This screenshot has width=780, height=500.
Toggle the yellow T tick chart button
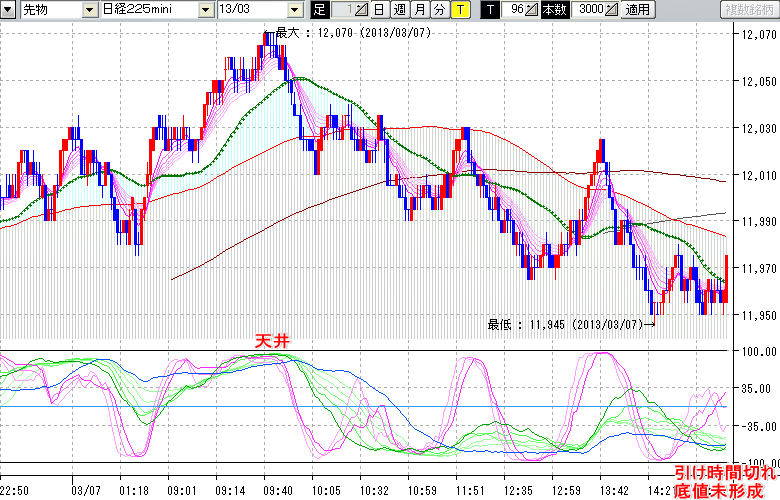(x=459, y=10)
